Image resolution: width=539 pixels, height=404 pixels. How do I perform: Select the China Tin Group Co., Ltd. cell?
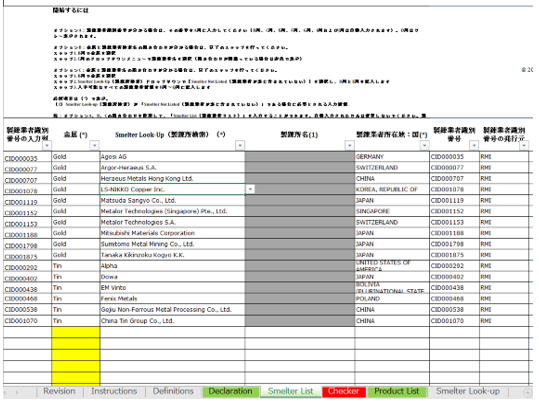(172, 321)
